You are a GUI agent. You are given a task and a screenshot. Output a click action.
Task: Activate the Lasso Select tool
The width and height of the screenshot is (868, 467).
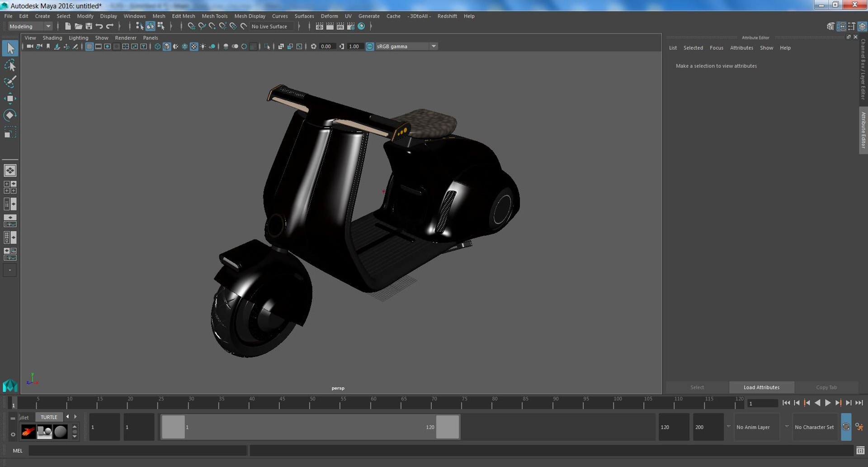[10, 66]
